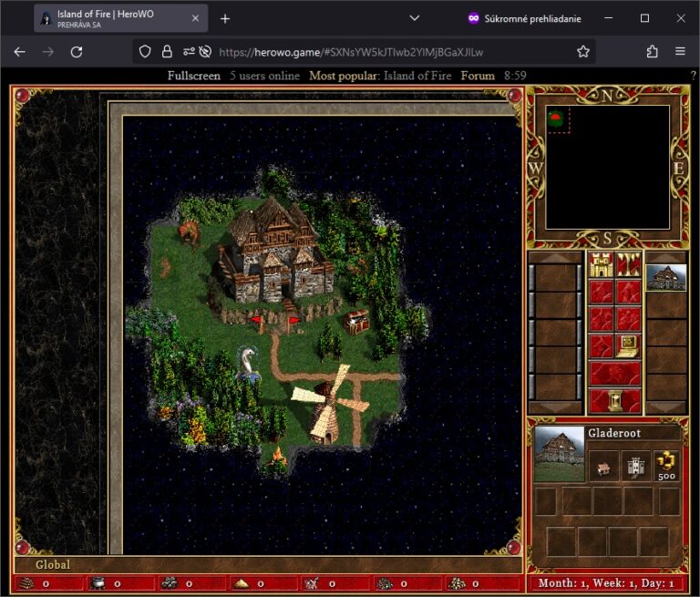Viewport: 700px width, 597px height.
Task: Reload the page
Action: [x=77, y=52]
